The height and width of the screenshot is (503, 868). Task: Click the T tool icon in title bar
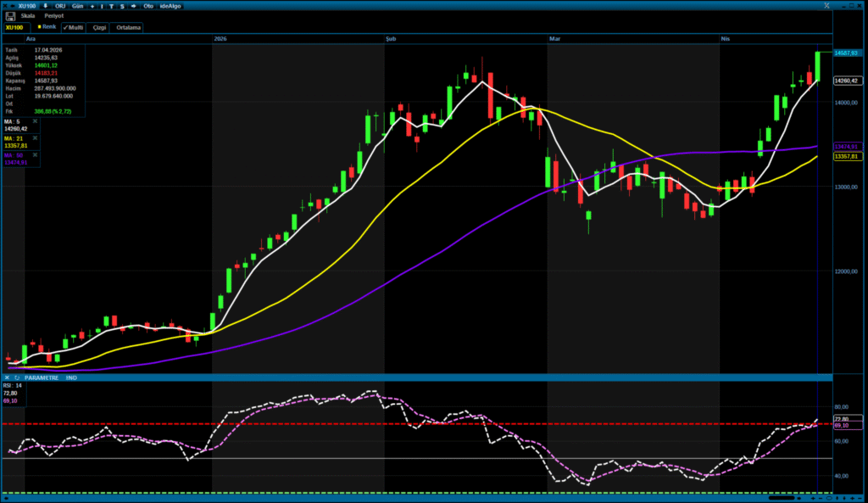pyautogui.click(x=111, y=5)
